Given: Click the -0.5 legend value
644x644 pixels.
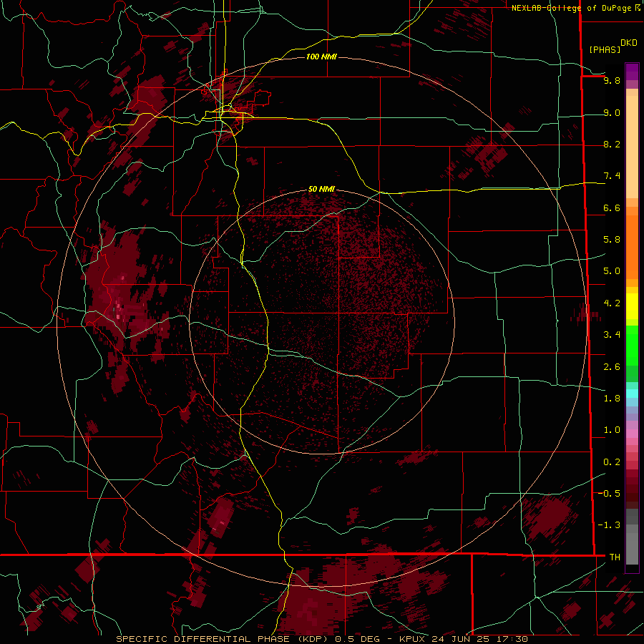Looking at the screenshot, I should (609, 494).
